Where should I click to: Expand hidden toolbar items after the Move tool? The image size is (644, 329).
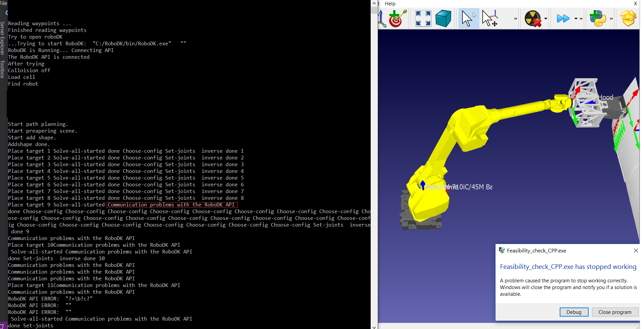pos(516,19)
